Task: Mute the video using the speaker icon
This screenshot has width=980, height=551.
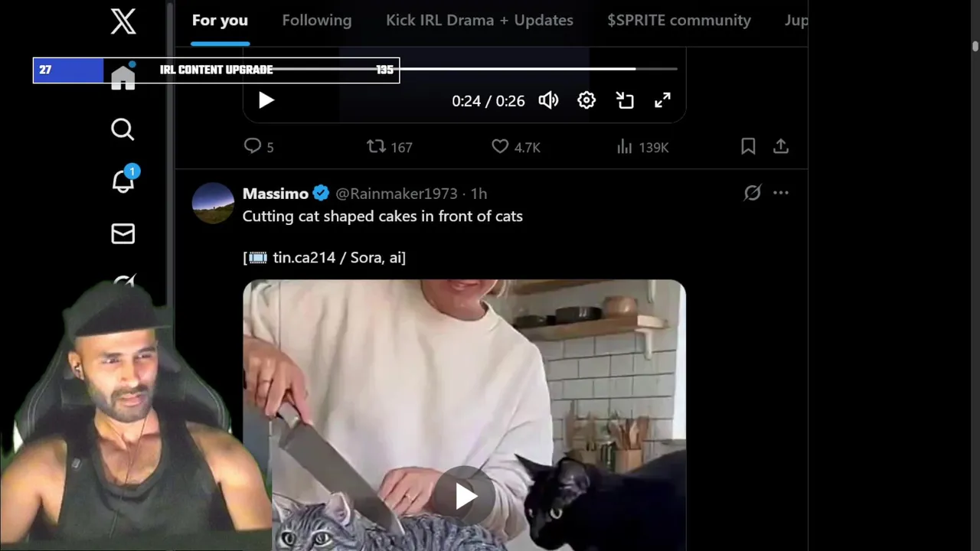Action: point(548,100)
